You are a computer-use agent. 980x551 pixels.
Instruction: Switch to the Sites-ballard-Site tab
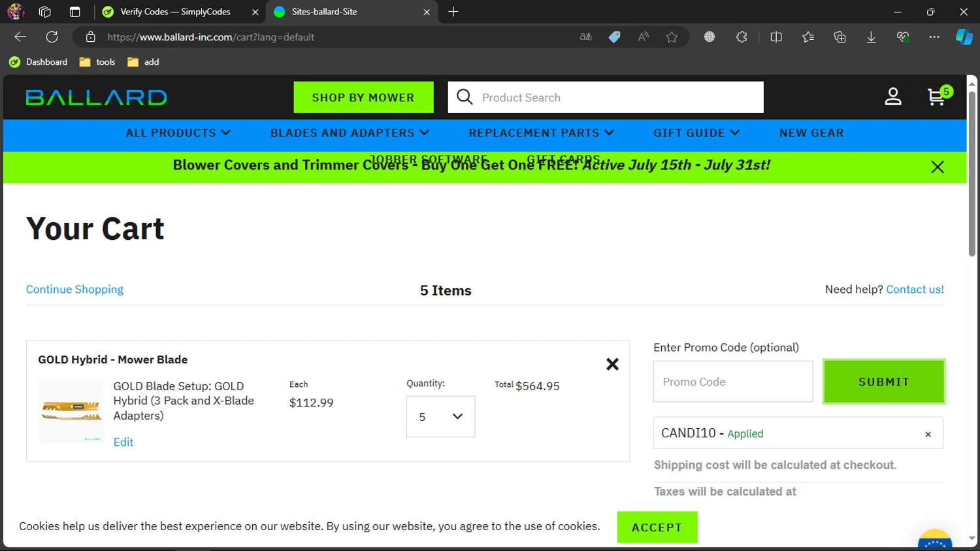click(x=351, y=12)
